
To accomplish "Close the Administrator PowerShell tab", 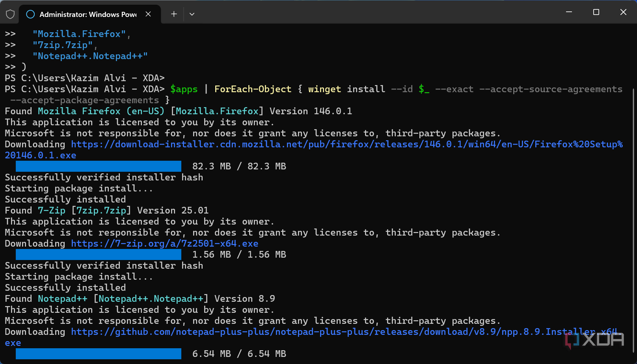I will 148,14.
